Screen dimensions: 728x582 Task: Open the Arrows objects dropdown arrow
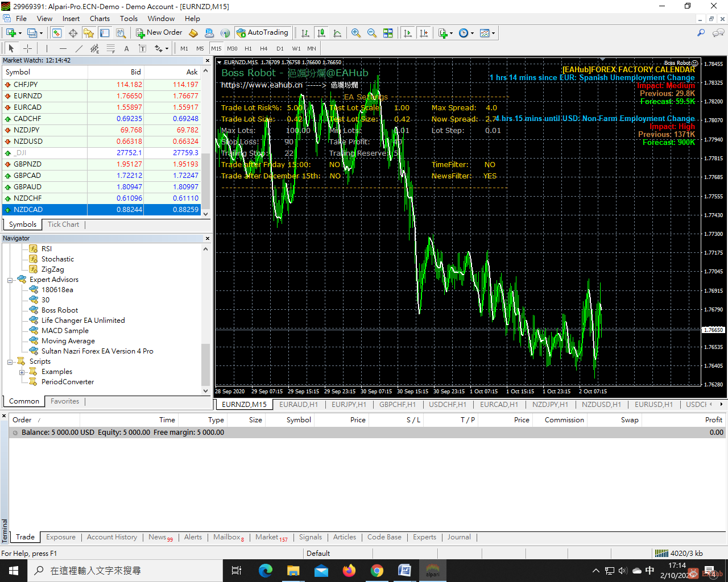(167, 49)
